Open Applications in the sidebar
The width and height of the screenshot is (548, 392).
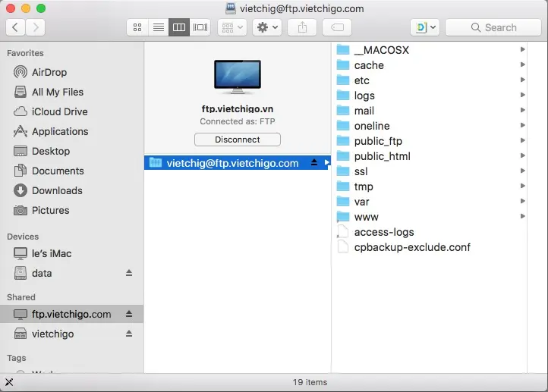71,132
